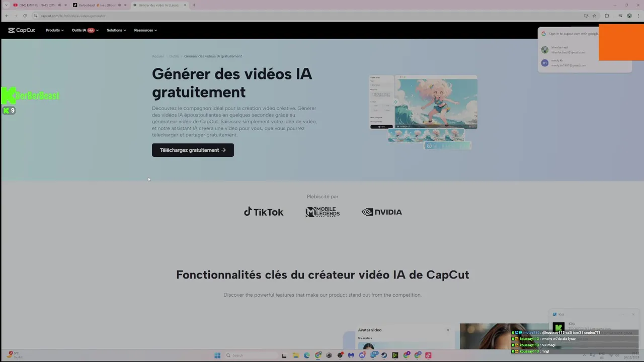Choose the khanfar hedi Google account
The width and height of the screenshot is (644, 362).
pyautogui.click(x=568, y=50)
